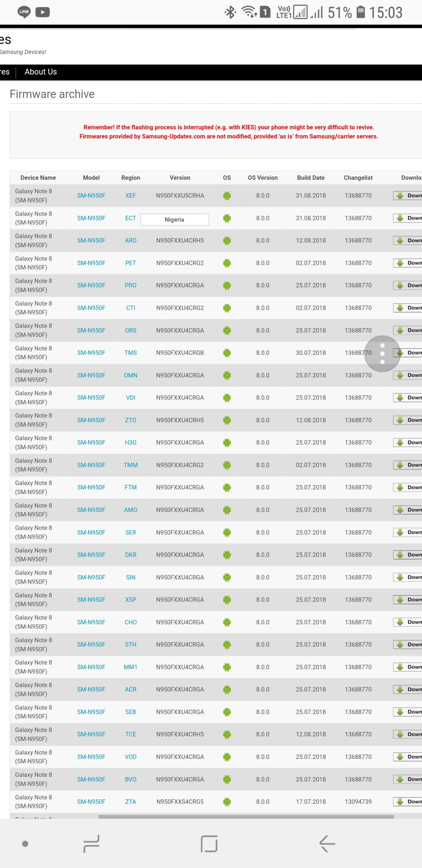422x868 pixels.
Task: Open the TMS region link
Action: click(131, 353)
